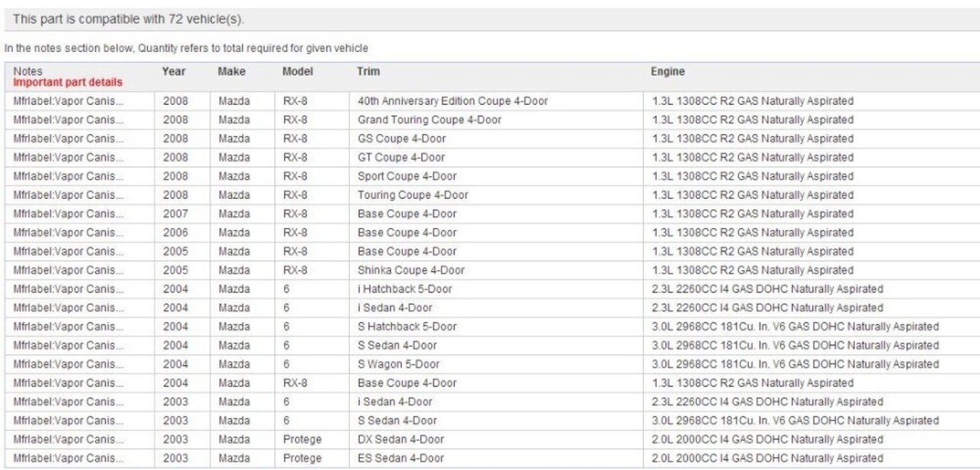Click 'RX-8' in the Grand Touring row
Viewport: 980px width, 470px height.
click(x=295, y=119)
